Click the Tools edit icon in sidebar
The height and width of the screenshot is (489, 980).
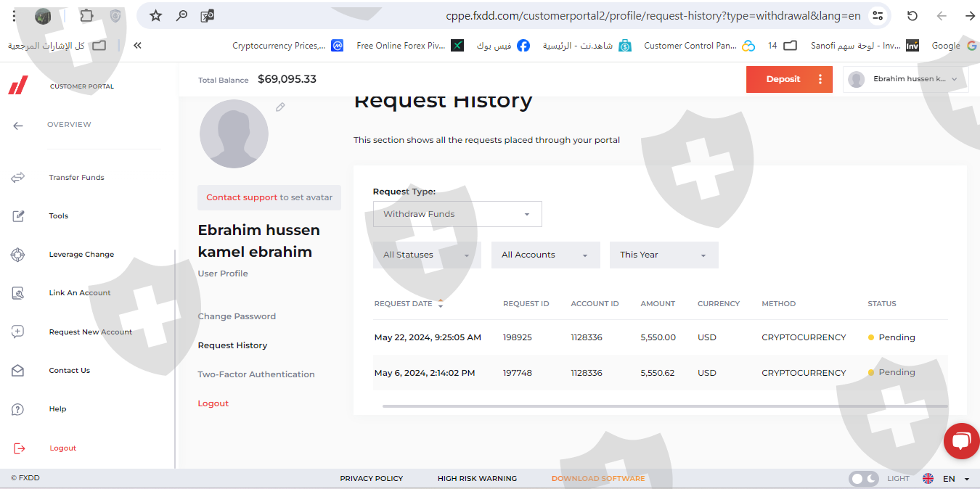point(18,216)
